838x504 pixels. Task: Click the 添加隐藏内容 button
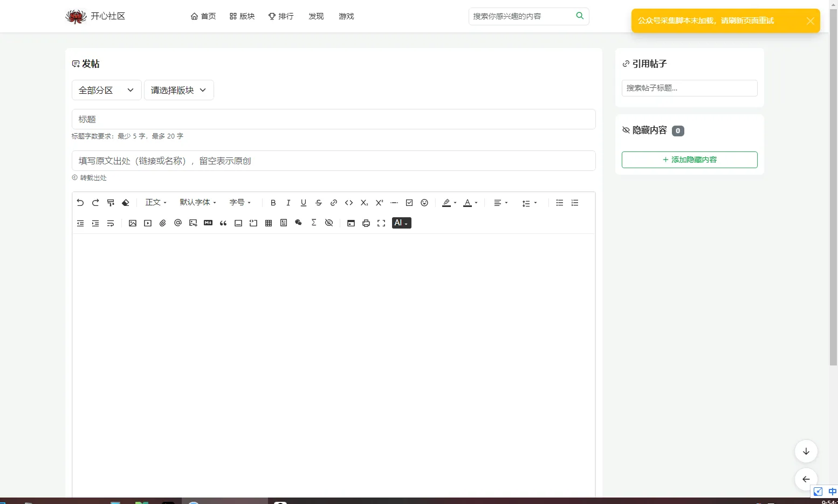[x=690, y=160]
